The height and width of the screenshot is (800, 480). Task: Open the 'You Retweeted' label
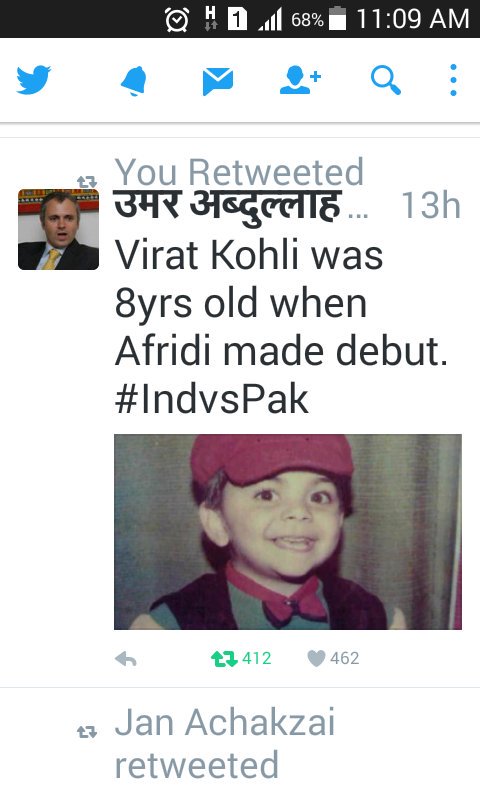(239, 172)
